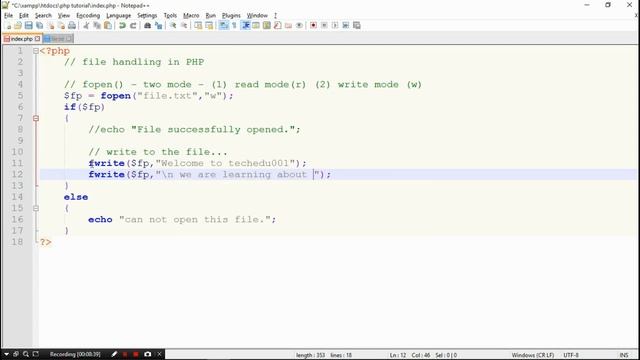Click Synchronize Horizontal Scrolling icon
The width and height of the screenshot is (640, 360).
point(209,26)
